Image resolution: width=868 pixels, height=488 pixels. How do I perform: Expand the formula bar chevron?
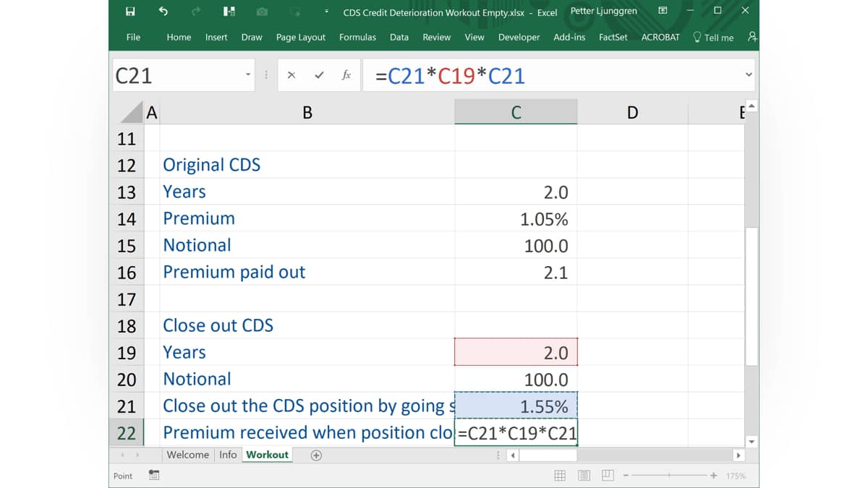click(749, 74)
